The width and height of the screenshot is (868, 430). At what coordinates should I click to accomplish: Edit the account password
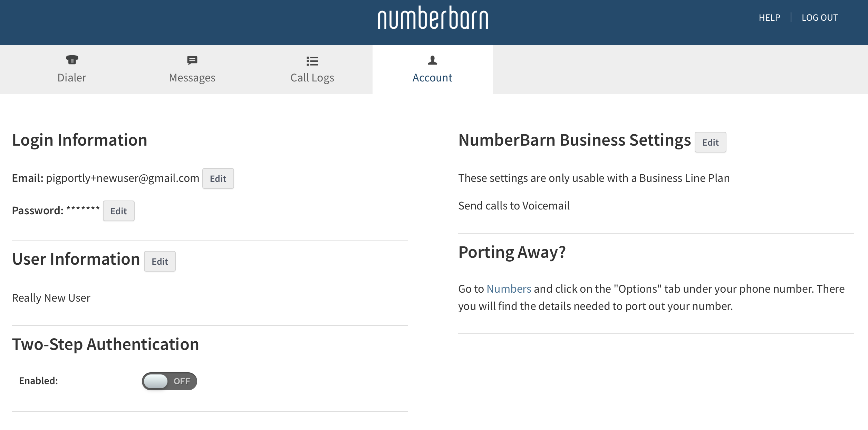point(118,211)
